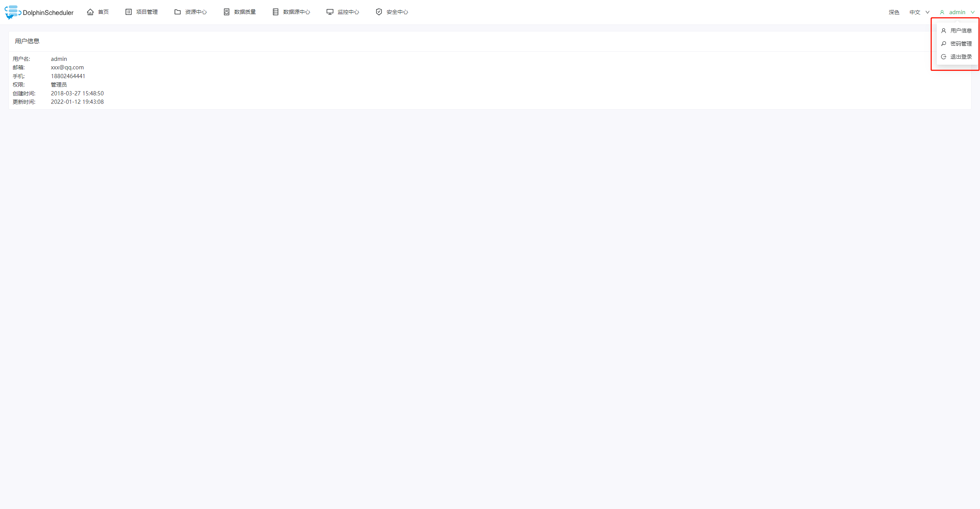Open the 安全中心 menu item

point(392,12)
